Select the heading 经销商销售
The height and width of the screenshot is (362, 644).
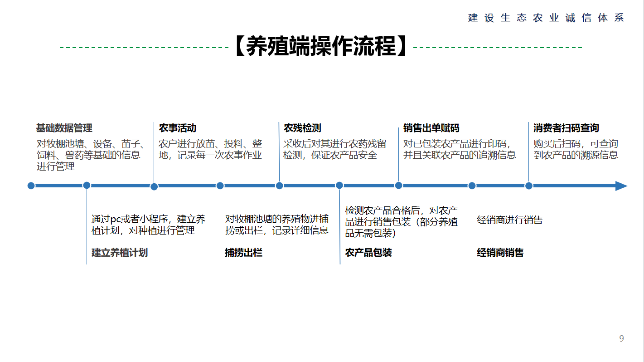point(500,253)
